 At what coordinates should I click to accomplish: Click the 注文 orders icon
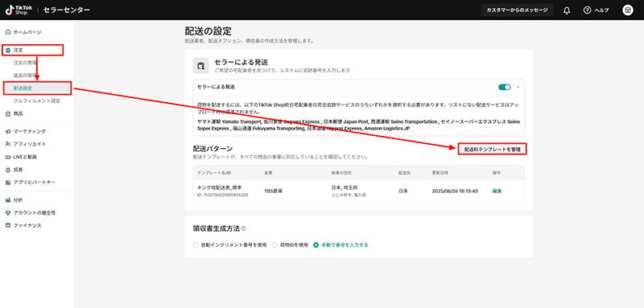[x=8, y=50]
